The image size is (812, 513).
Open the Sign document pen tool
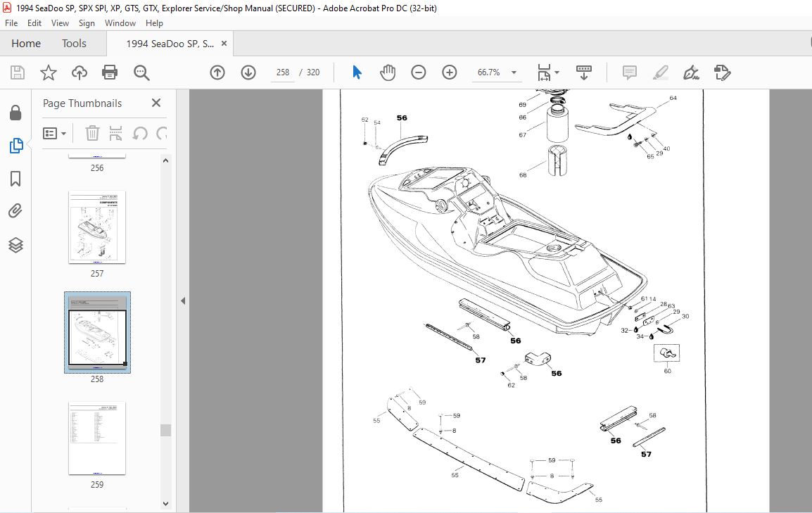692,72
